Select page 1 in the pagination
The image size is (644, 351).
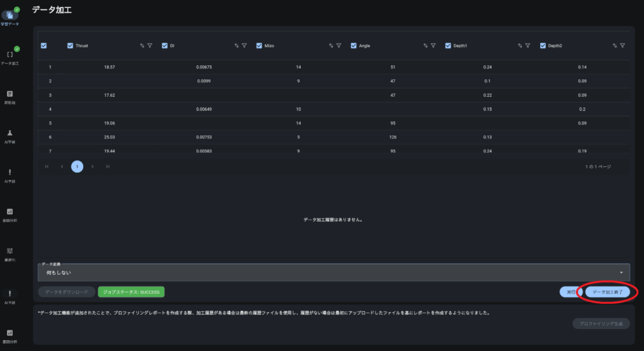click(x=77, y=167)
